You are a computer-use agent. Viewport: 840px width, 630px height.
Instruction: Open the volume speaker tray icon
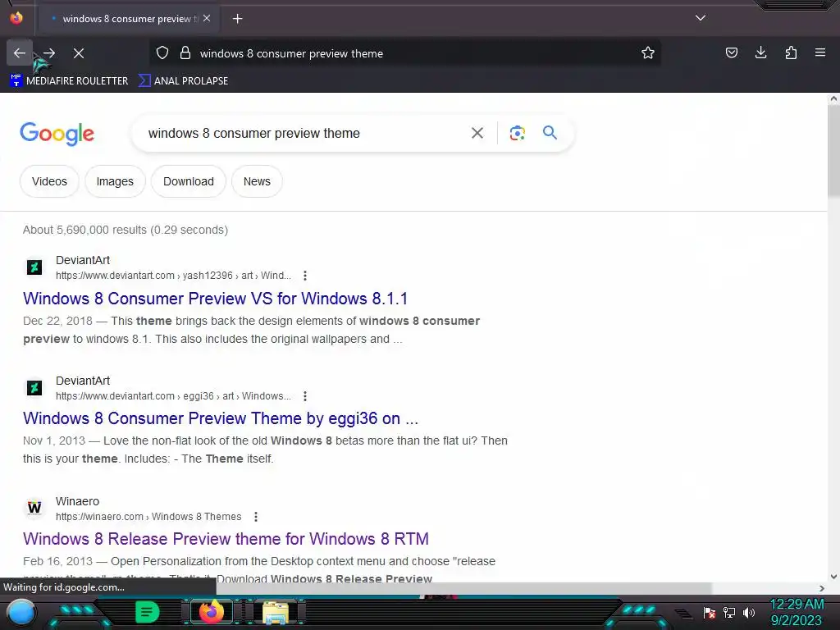(748, 613)
